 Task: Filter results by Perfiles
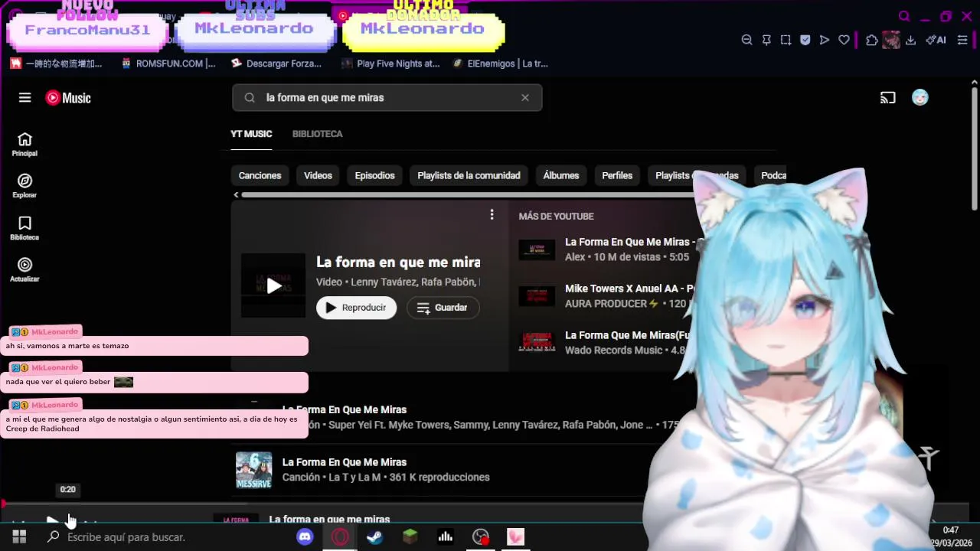click(x=617, y=175)
